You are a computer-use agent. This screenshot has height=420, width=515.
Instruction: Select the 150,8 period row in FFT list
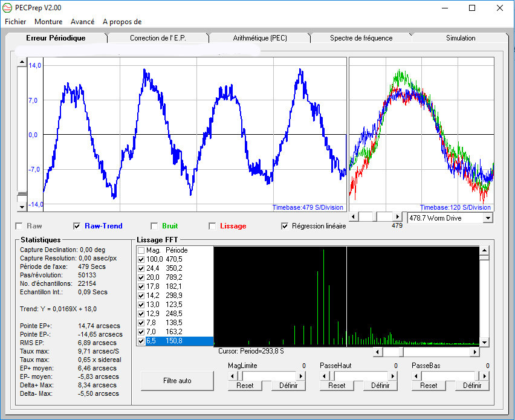(175, 341)
